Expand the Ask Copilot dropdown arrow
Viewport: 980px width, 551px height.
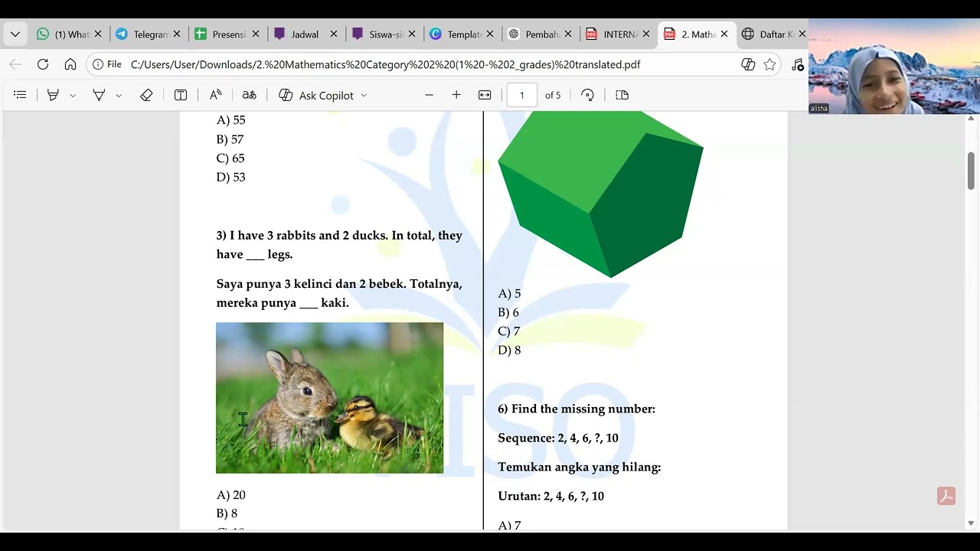(364, 96)
